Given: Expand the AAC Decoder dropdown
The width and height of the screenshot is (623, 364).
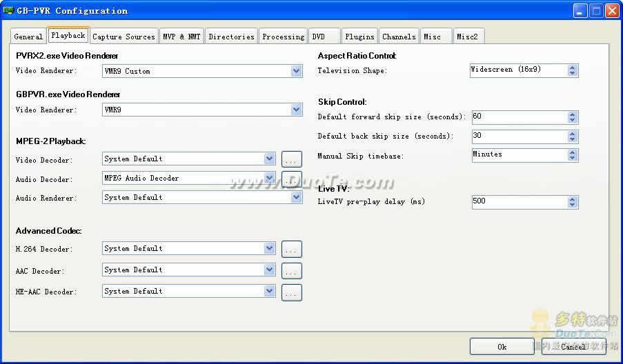Looking at the screenshot, I should [269, 270].
